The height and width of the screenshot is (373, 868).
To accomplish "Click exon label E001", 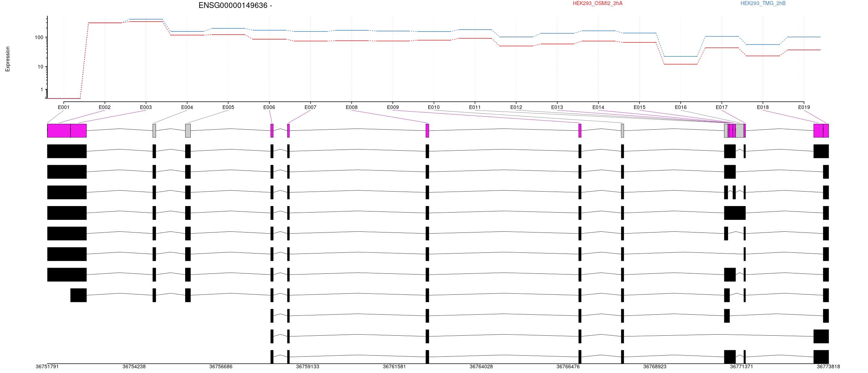I will (63, 107).
